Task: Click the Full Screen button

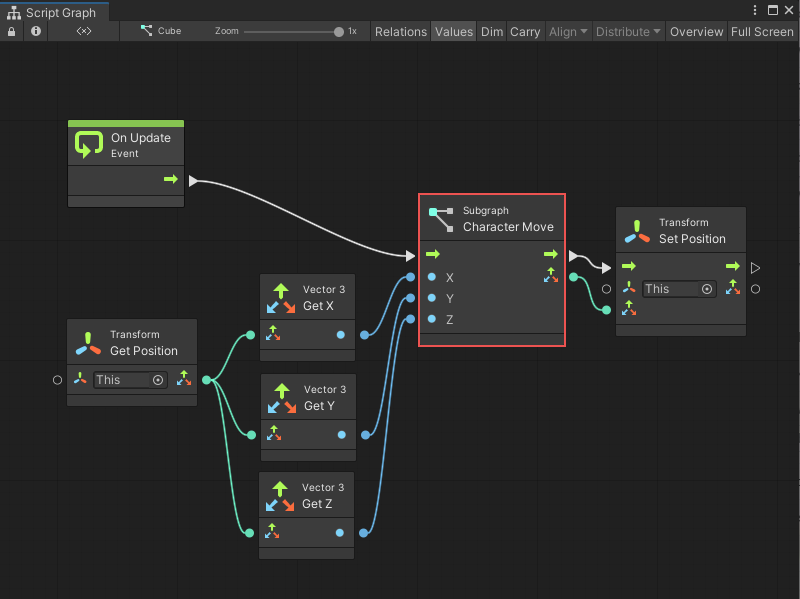Action: click(761, 31)
